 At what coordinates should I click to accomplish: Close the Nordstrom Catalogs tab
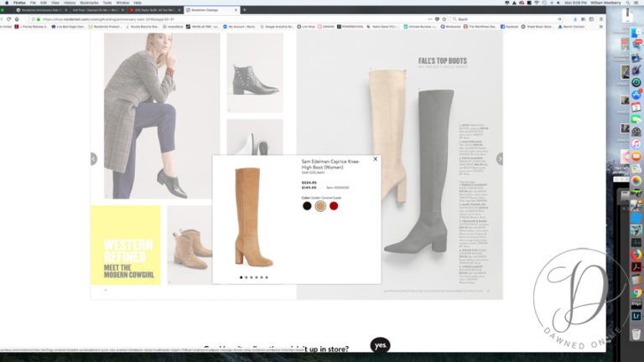tap(236, 10)
